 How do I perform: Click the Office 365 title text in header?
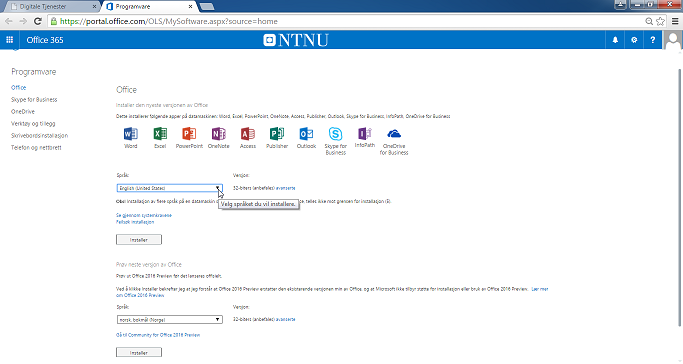45,40
